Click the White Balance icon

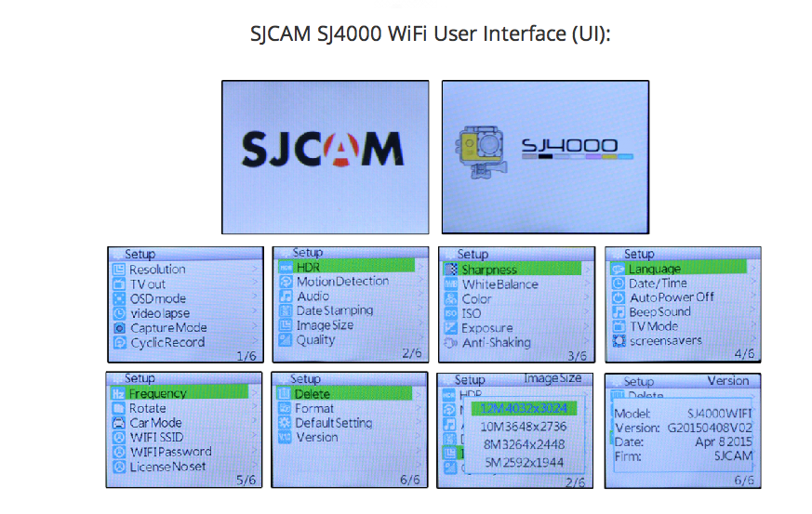(451, 284)
